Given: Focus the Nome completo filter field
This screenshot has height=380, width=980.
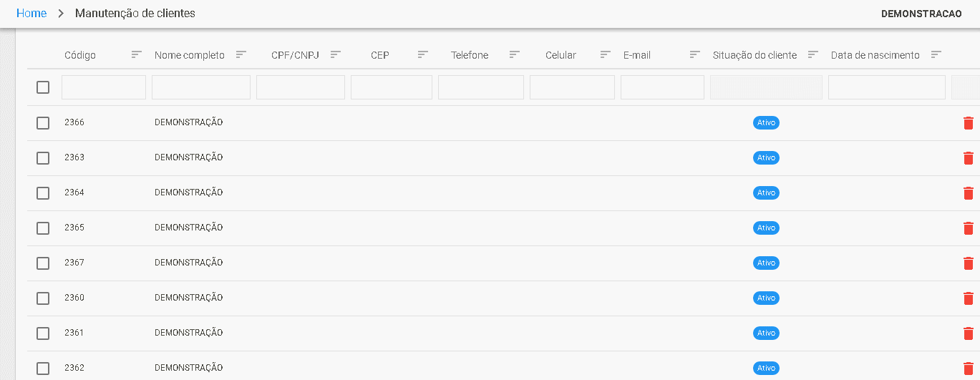Looking at the screenshot, I should tap(201, 87).
